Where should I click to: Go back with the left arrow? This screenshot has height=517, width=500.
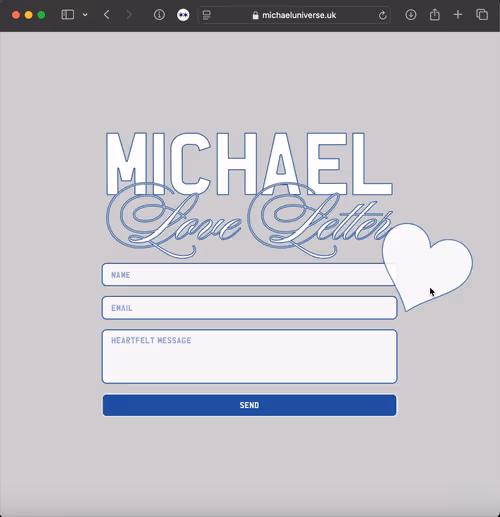(107, 15)
